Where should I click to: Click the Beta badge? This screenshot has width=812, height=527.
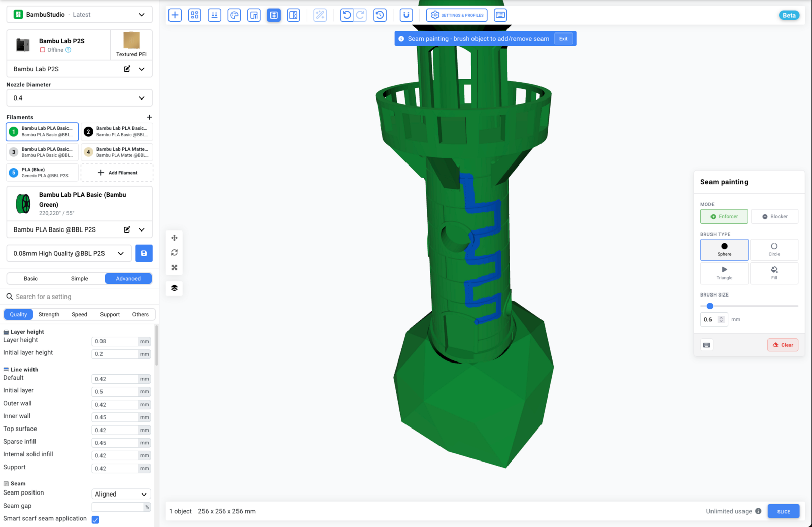pos(789,15)
